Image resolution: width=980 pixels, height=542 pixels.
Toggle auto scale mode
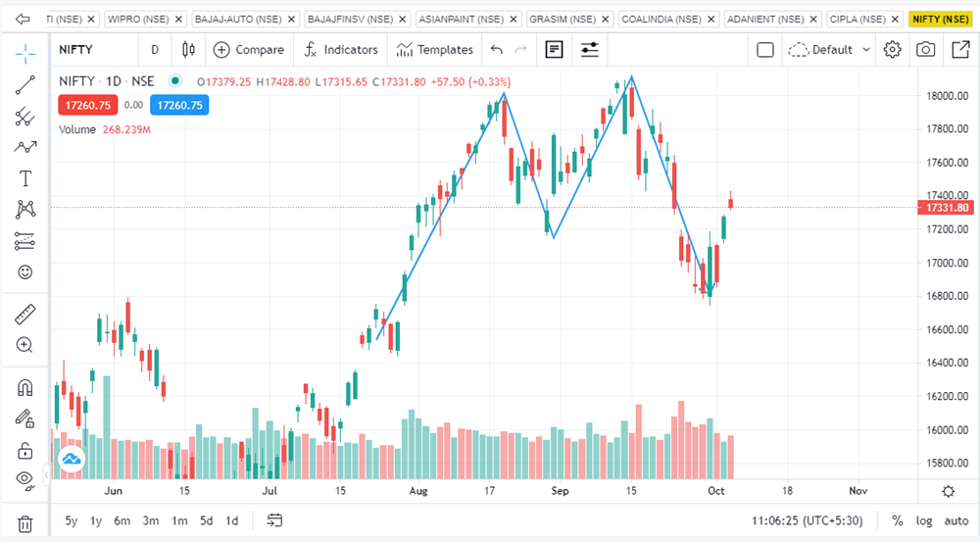pyautogui.click(x=956, y=520)
